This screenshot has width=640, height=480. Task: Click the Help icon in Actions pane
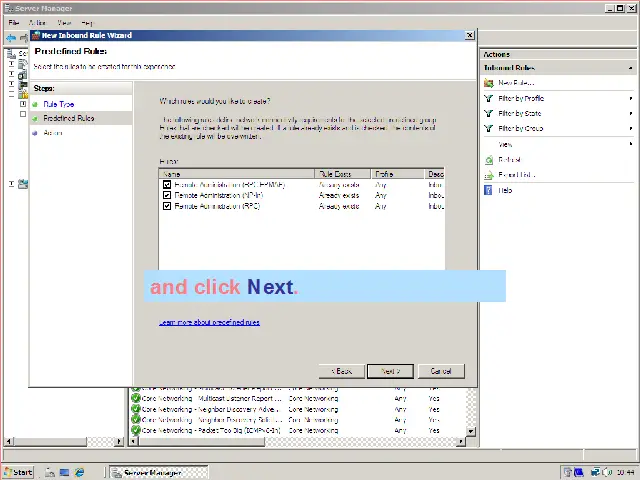click(x=488, y=190)
